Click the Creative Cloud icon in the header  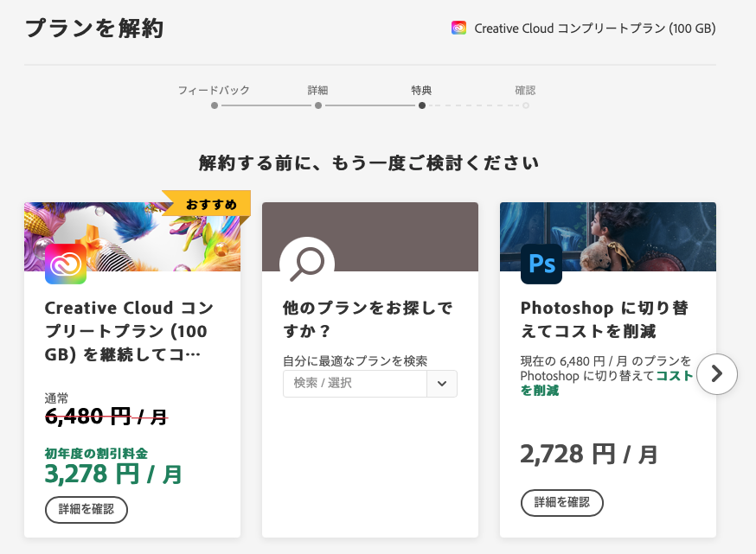[459, 28]
